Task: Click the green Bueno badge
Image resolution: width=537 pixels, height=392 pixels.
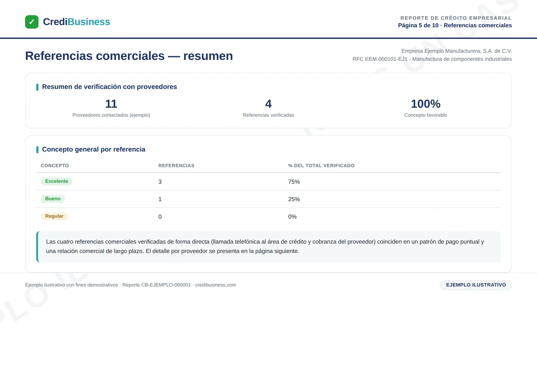Action: tap(53, 199)
